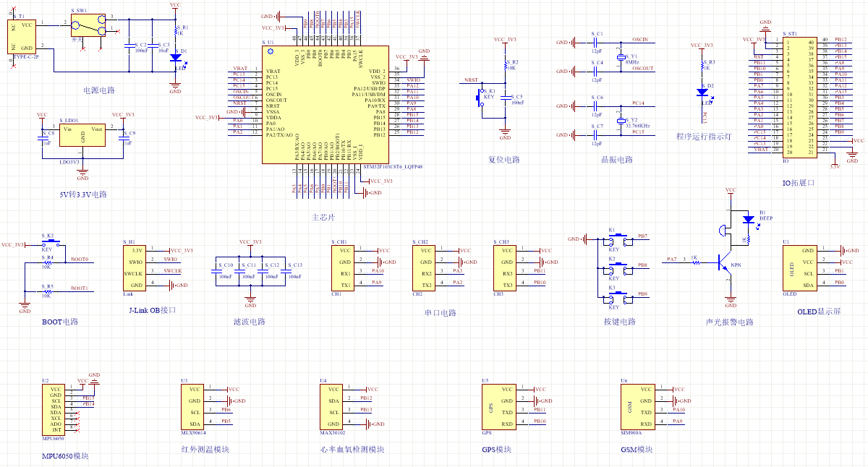The height and width of the screenshot is (467, 868).
Task: Select the 声光报警电路 label
Action: 730,322
